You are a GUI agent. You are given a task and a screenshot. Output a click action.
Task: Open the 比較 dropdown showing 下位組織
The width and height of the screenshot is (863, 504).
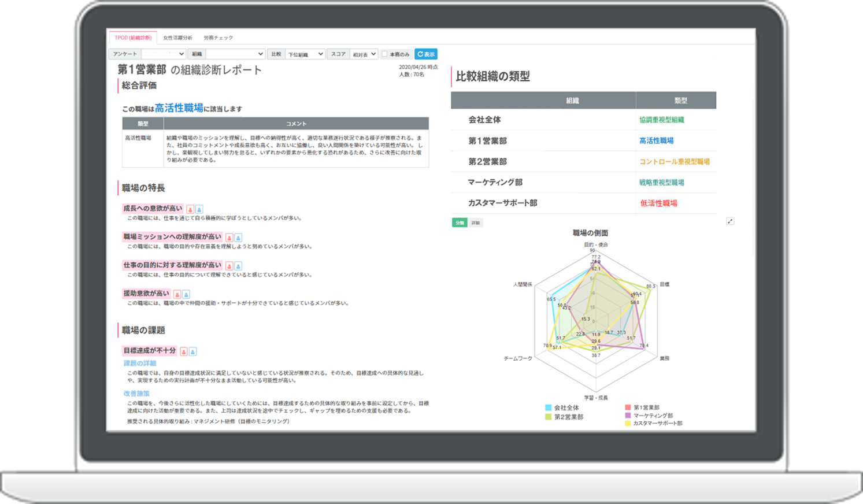point(305,54)
